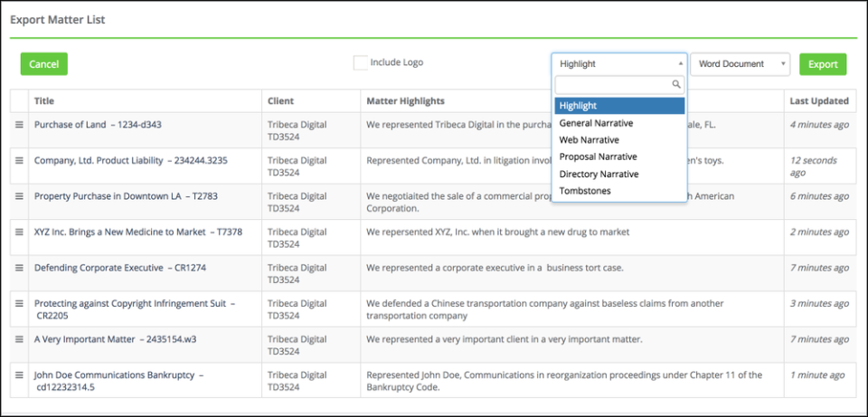
Task: Choose the Tombstones option
Action: click(x=584, y=191)
